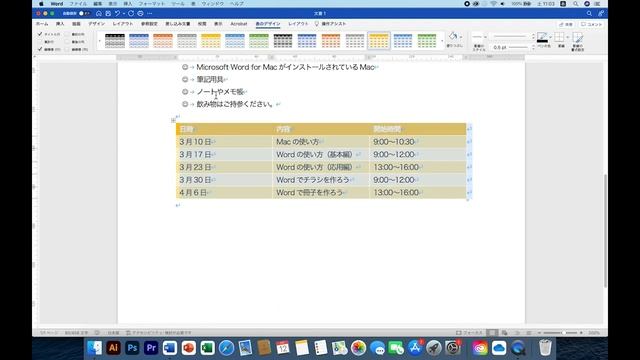Open the 罫線 borders dropdown arrow
Viewport: 640px width, 360px height.
(567, 37)
